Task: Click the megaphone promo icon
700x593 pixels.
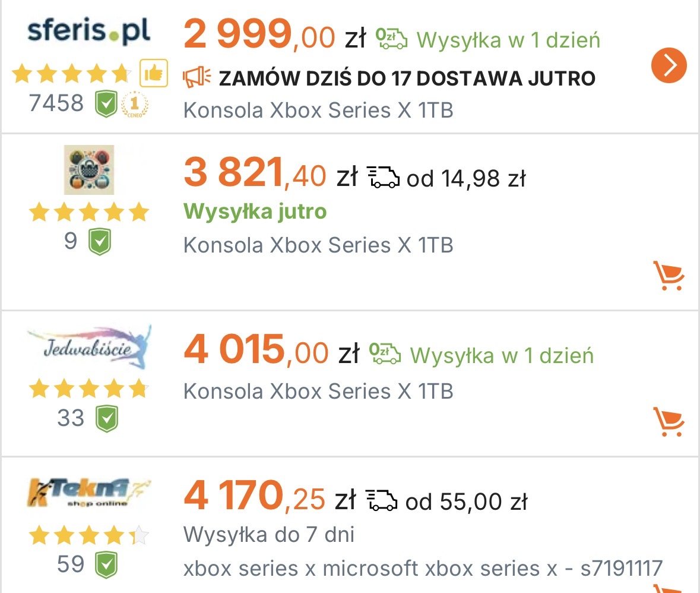Action: [x=197, y=77]
